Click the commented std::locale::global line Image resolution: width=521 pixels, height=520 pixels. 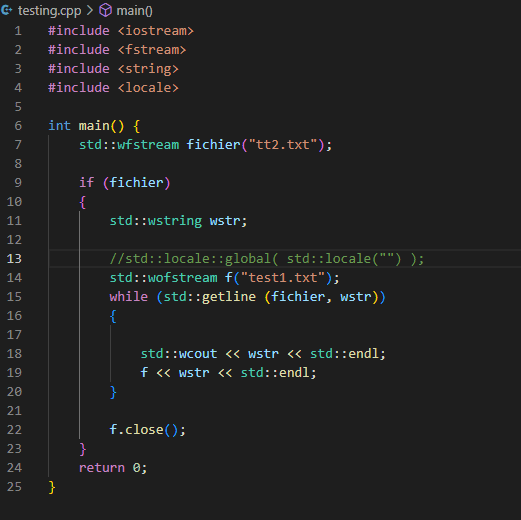pos(267,259)
